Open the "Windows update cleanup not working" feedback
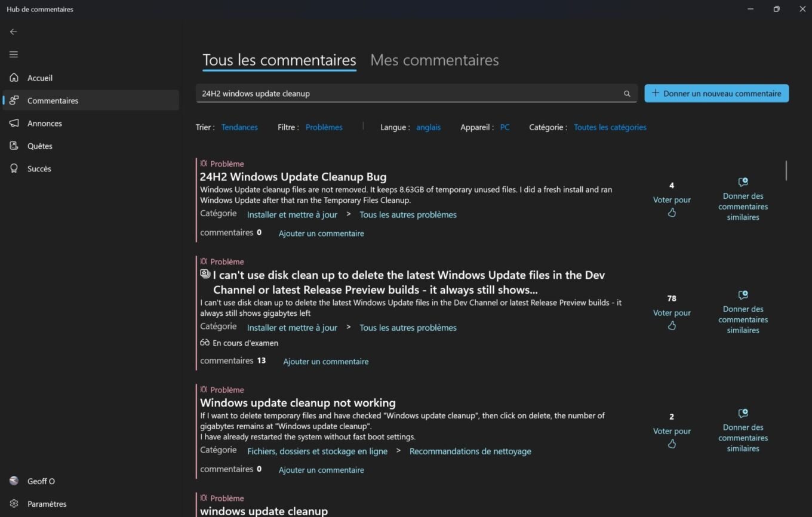The height and width of the screenshot is (517, 812). [298, 403]
